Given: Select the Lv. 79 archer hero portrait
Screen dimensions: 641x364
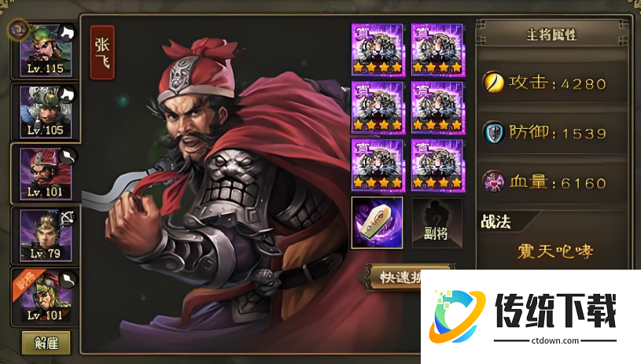Looking at the screenshot, I should click(x=46, y=236).
